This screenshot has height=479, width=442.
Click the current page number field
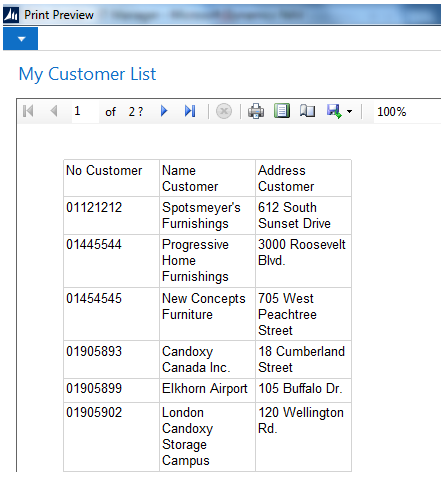pyautogui.click(x=85, y=111)
